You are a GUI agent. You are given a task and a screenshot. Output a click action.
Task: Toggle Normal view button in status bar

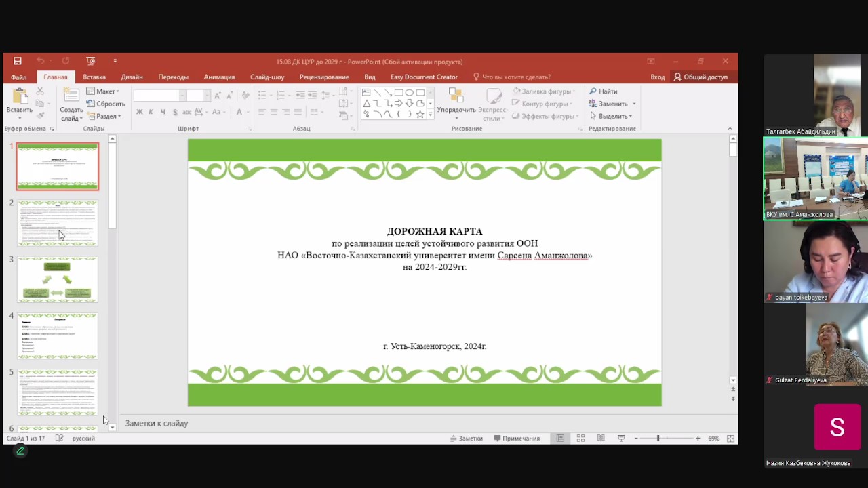coord(560,439)
